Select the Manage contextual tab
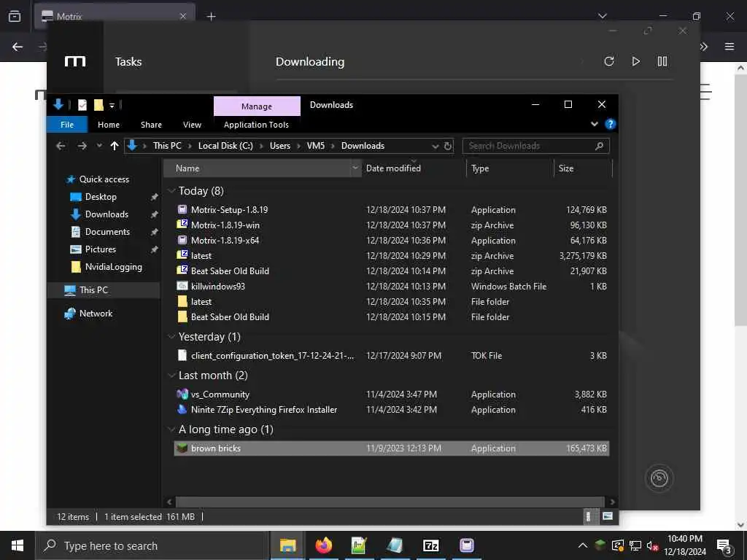The height and width of the screenshot is (560, 747). click(257, 106)
